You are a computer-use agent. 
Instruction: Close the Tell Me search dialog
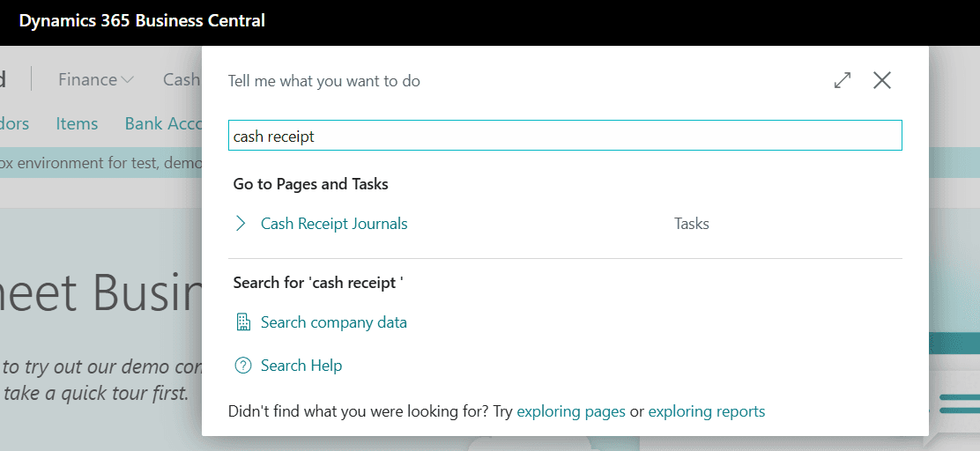[881, 80]
